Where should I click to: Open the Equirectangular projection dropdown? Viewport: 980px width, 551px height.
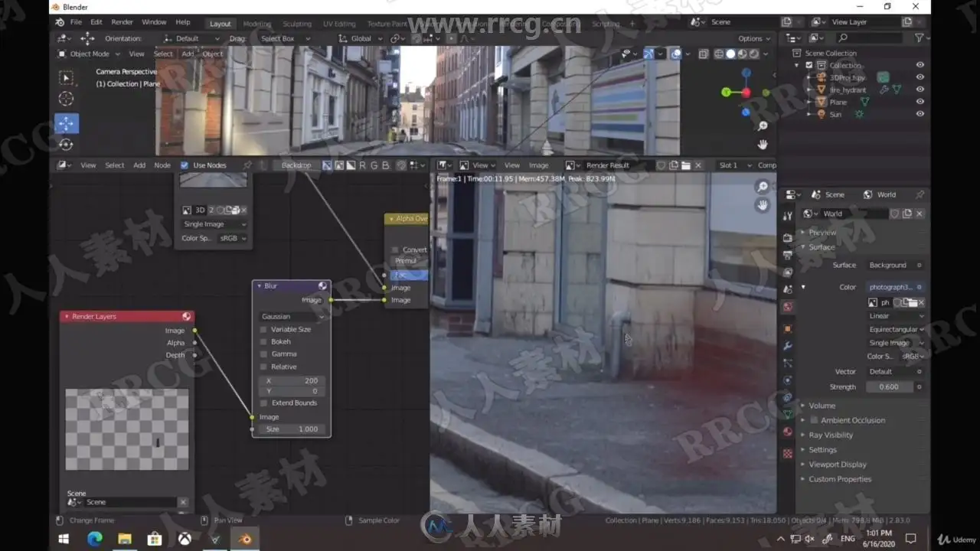pos(896,330)
